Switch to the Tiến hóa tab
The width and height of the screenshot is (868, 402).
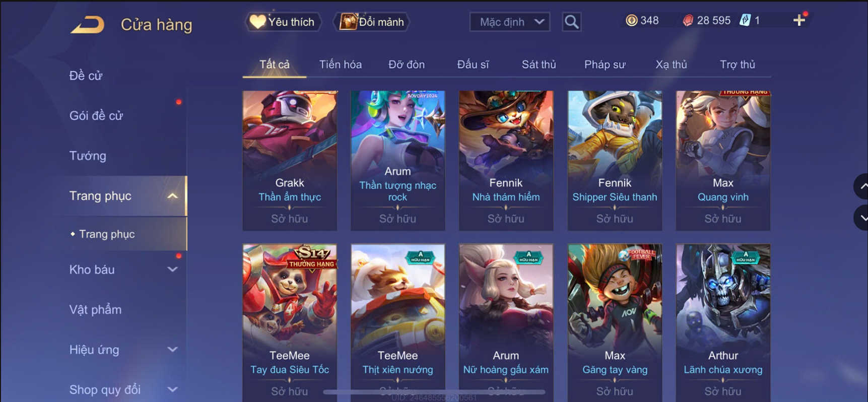341,64
